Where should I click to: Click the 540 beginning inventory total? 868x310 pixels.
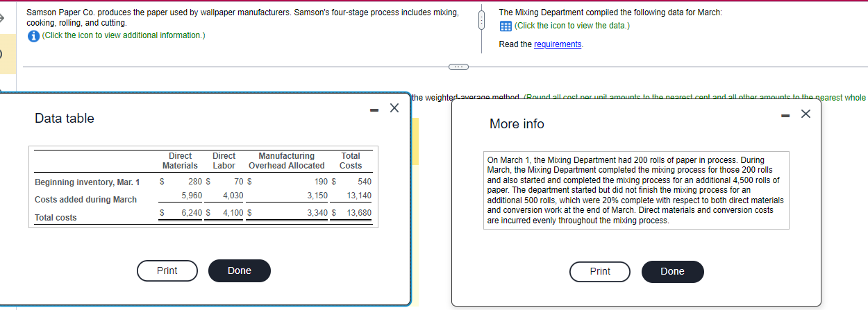pyautogui.click(x=364, y=182)
